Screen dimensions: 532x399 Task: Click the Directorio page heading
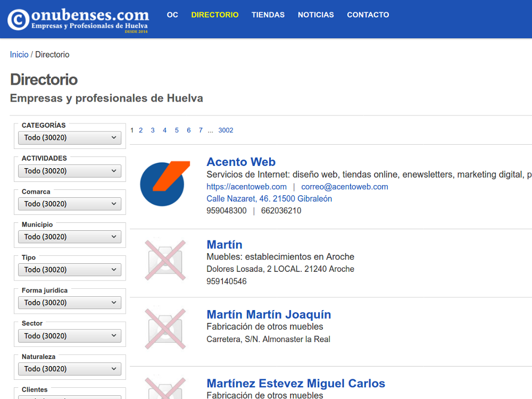click(x=44, y=80)
